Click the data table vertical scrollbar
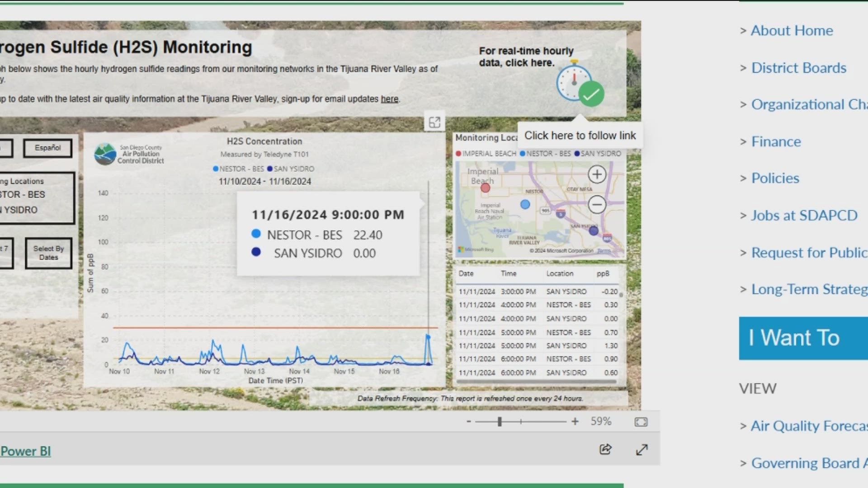This screenshot has width=868, height=488. coord(621,295)
